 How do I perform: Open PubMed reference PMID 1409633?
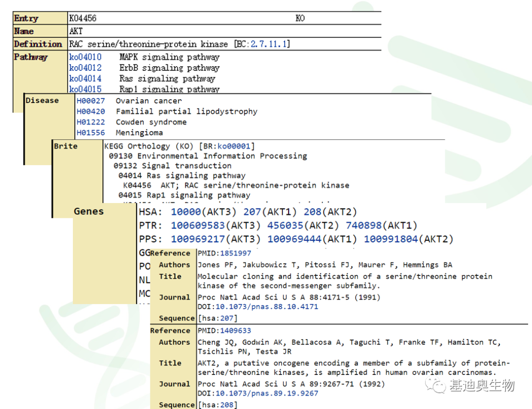tap(235, 331)
